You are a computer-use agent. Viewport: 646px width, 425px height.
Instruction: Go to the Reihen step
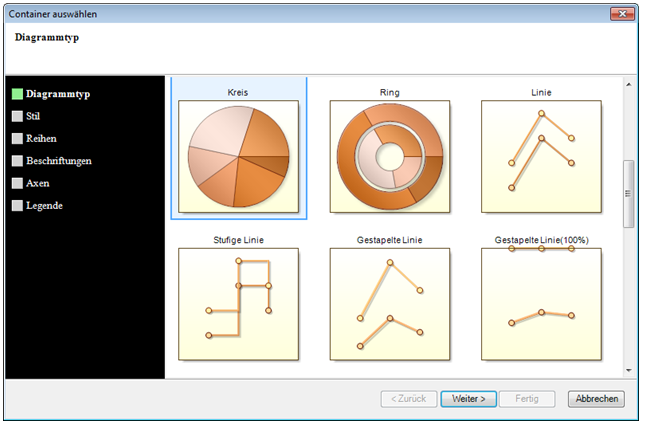[x=41, y=138]
